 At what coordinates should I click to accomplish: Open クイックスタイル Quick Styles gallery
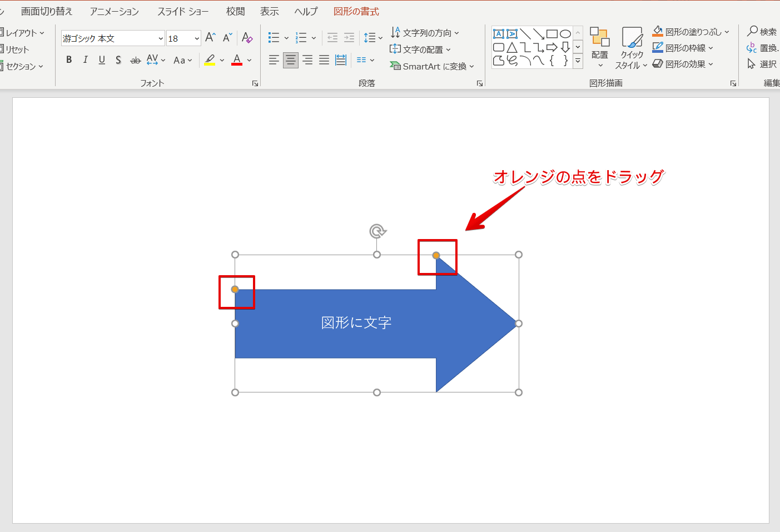[x=632, y=48]
